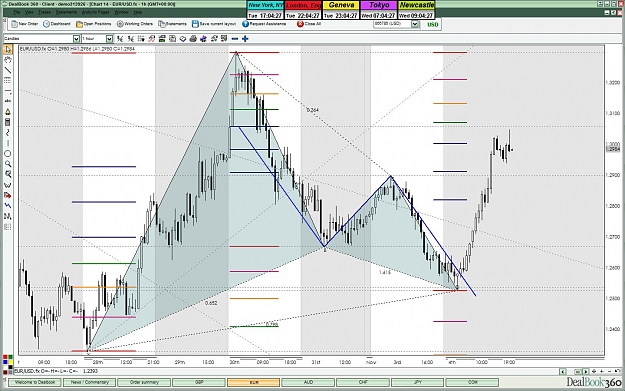Select the W pattern tool
The image size is (625, 391).
[x=8, y=185]
